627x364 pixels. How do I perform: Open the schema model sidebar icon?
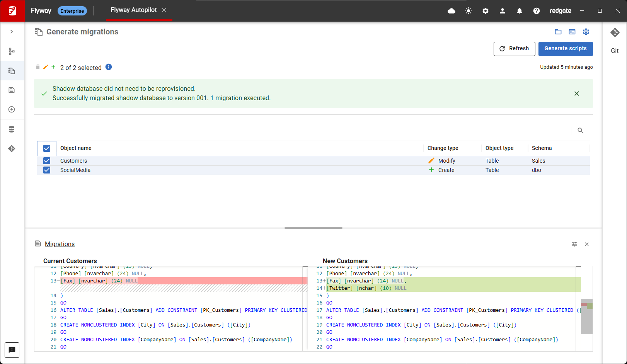12,51
